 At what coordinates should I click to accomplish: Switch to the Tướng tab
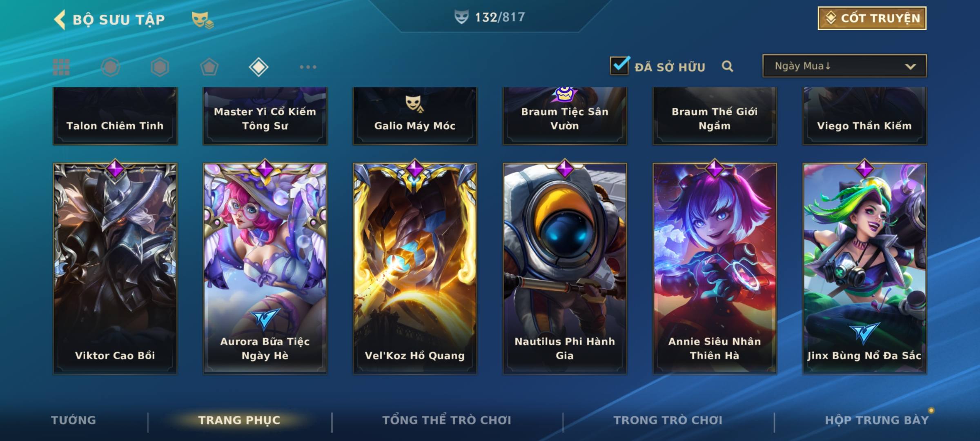pos(73,420)
